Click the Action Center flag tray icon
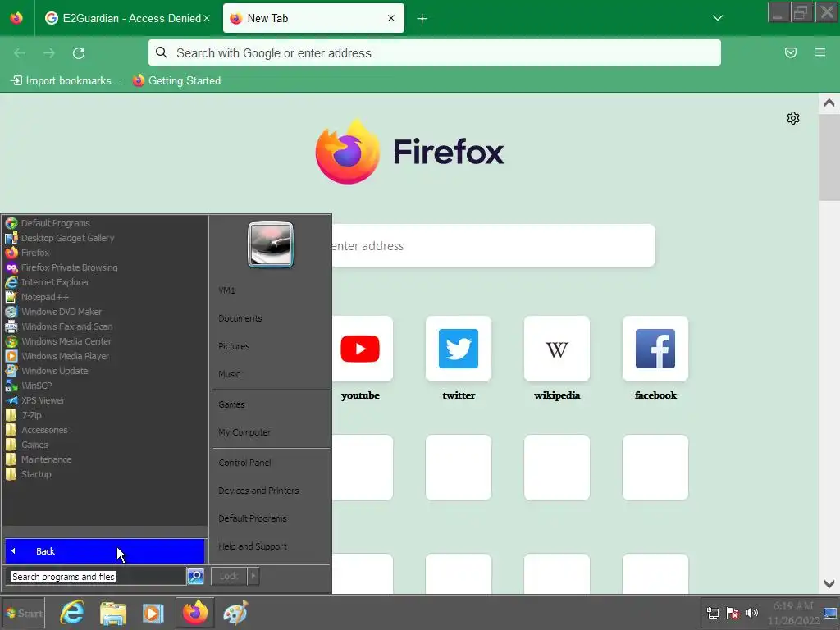Screen dimensions: 840x630 733,613
